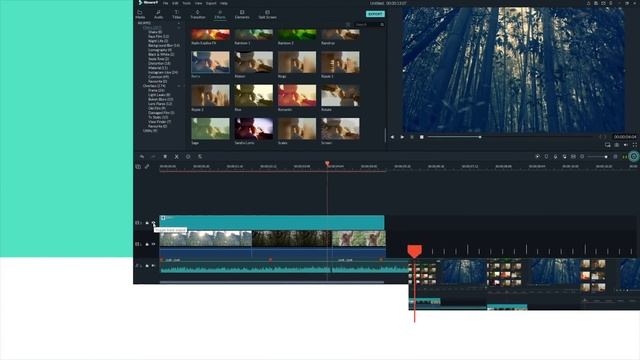Screen dimensions: 640x360
Task: Collapse the Filters category
Action: [x=179, y=28]
